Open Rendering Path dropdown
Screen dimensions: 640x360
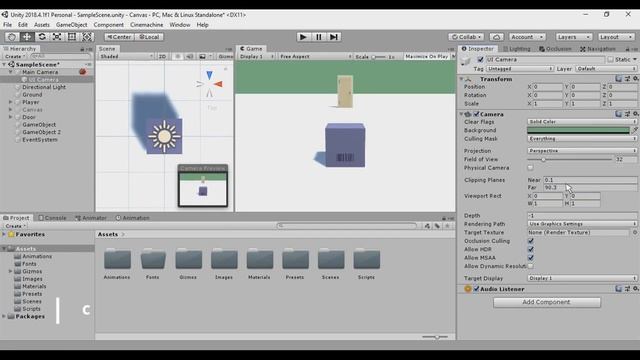pos(582,224)
